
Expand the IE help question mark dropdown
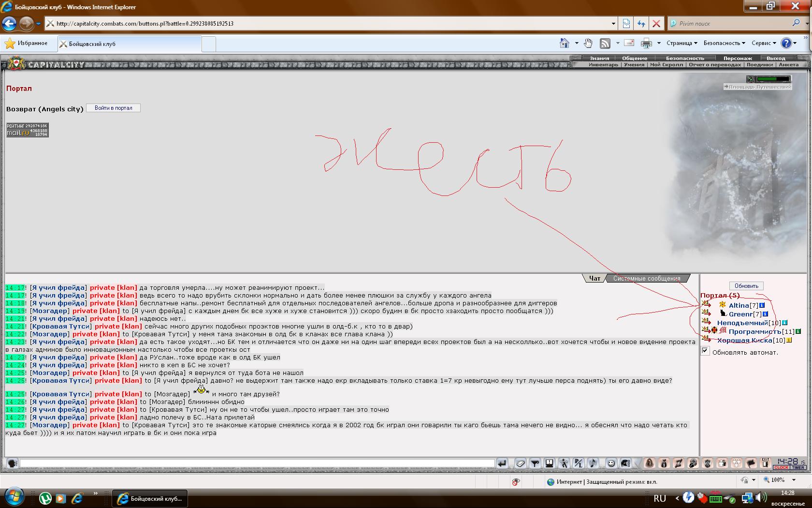point(795,43)
